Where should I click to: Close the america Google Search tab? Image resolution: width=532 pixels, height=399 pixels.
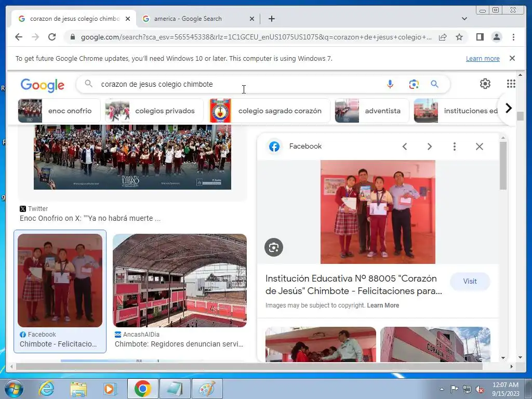point(252,19)
